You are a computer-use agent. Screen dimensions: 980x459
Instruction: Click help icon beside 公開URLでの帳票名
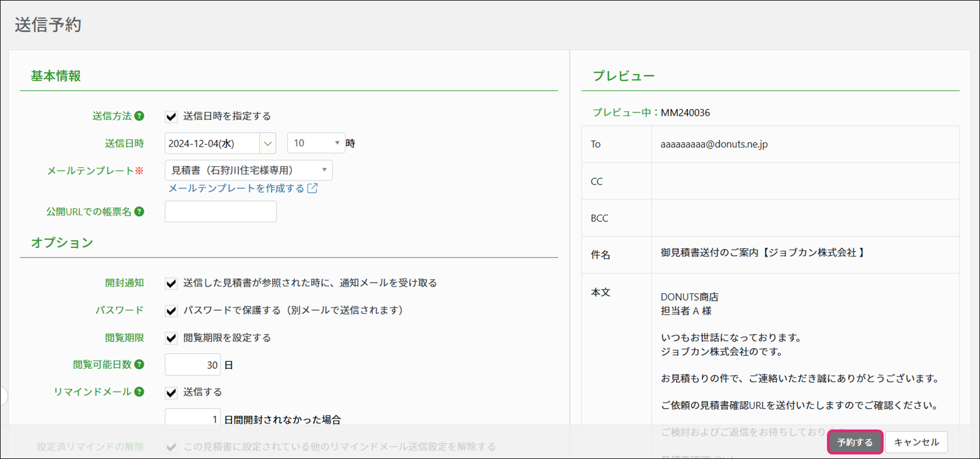(x=139, y=212)
